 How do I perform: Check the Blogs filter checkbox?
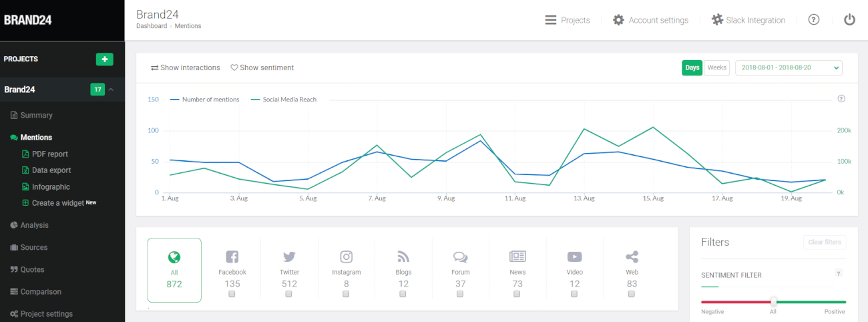[403, 294]
